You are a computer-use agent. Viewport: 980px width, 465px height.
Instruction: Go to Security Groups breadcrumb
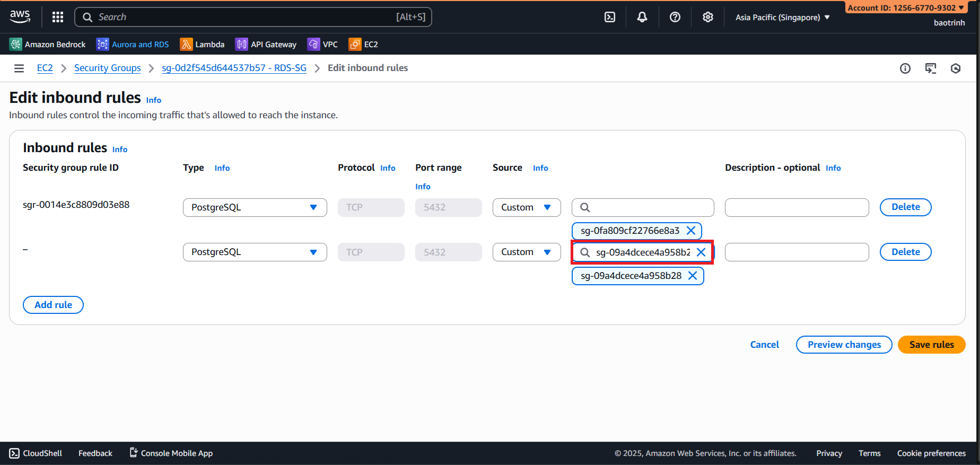tap(107, 68)
